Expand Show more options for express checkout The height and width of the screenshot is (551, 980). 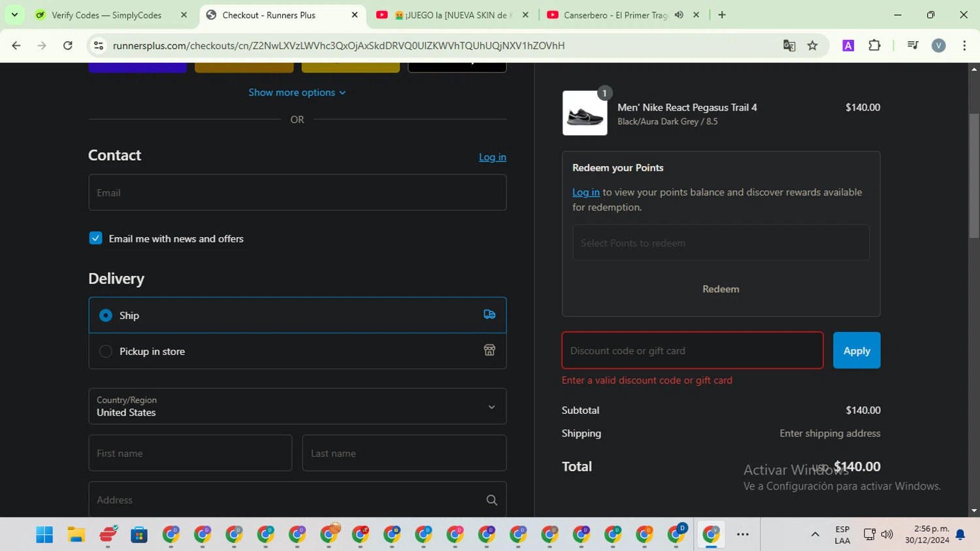[x=297, y=92]
